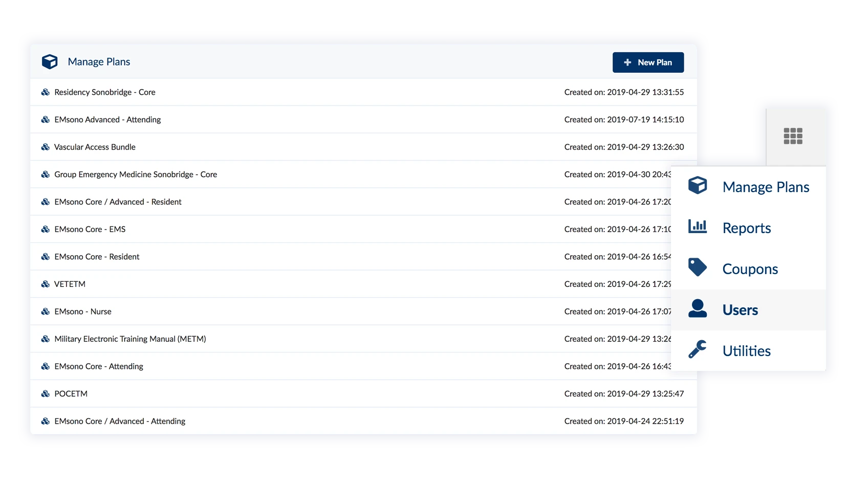Open the apps grid menu icon
868x479 pixels.
793,136
